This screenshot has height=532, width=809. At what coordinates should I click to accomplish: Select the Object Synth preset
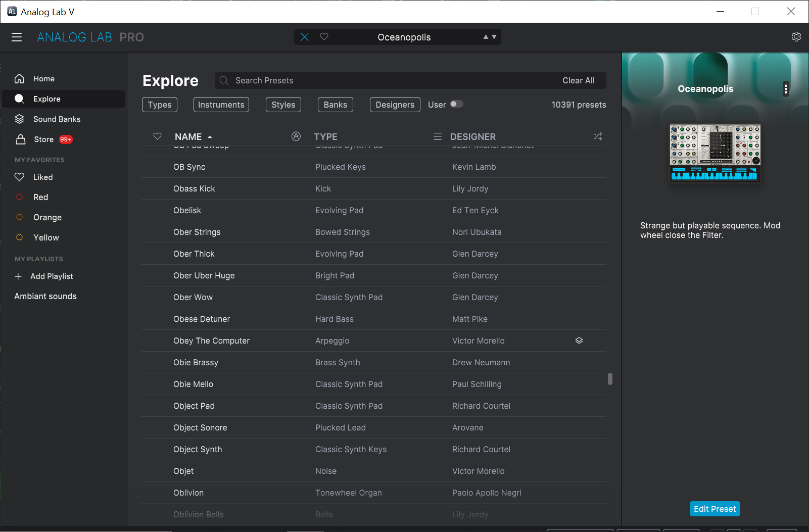[x=374, y=449]
